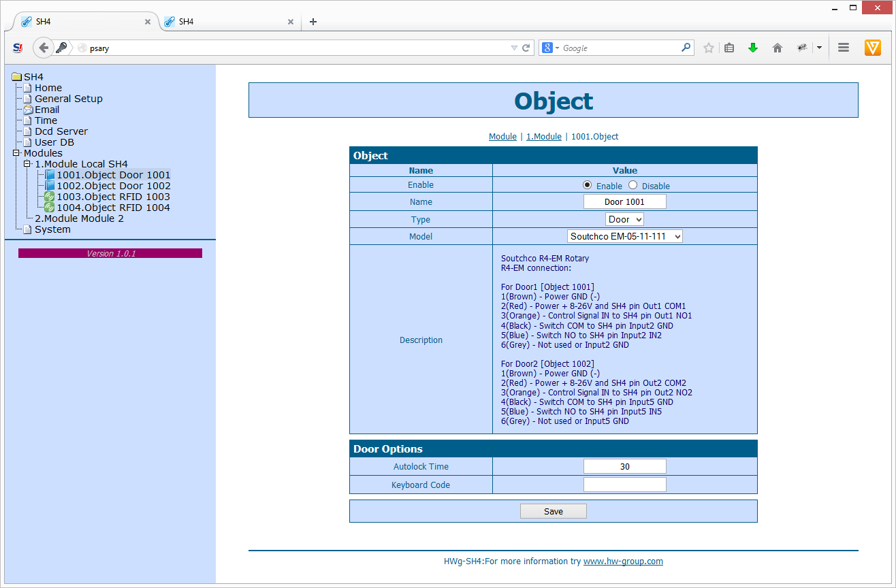Open downloads with the green arrow icon
The height and width of the screenshot is (588, 896).
753,48
